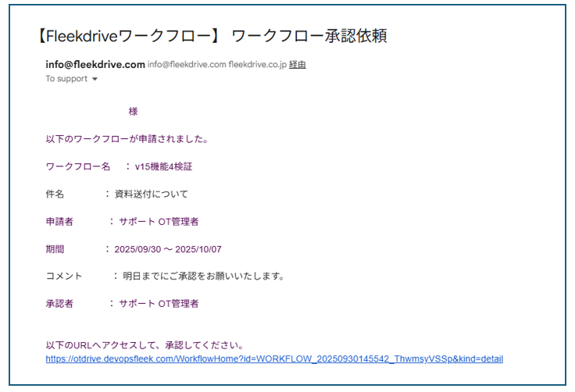Click the 様 honorific in greeting
575x392 pixels.
pyautogui.click(x=133, y=112)
